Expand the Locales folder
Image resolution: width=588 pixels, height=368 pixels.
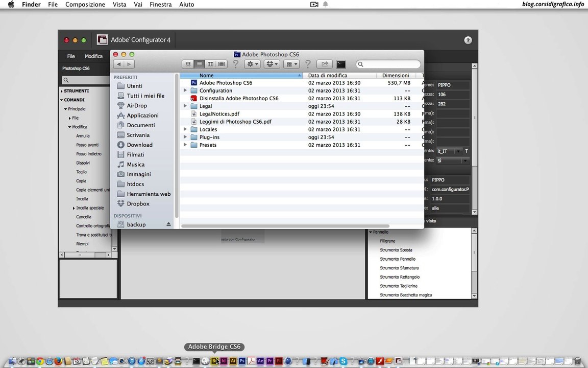coord(185,129)
